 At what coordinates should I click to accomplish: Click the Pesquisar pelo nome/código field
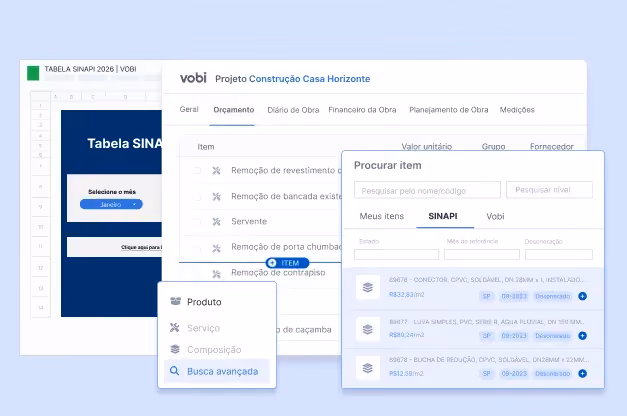point(427,190)
